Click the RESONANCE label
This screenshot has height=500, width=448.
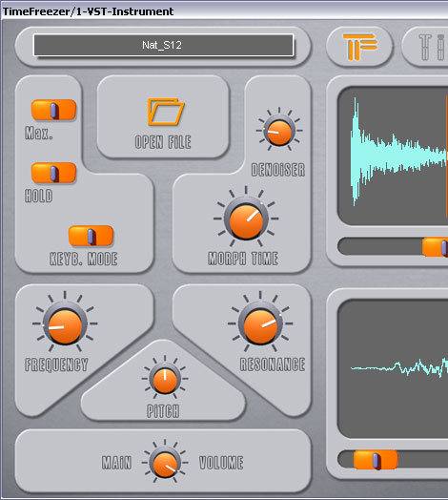pyautogui.click(x=273, y=365)
